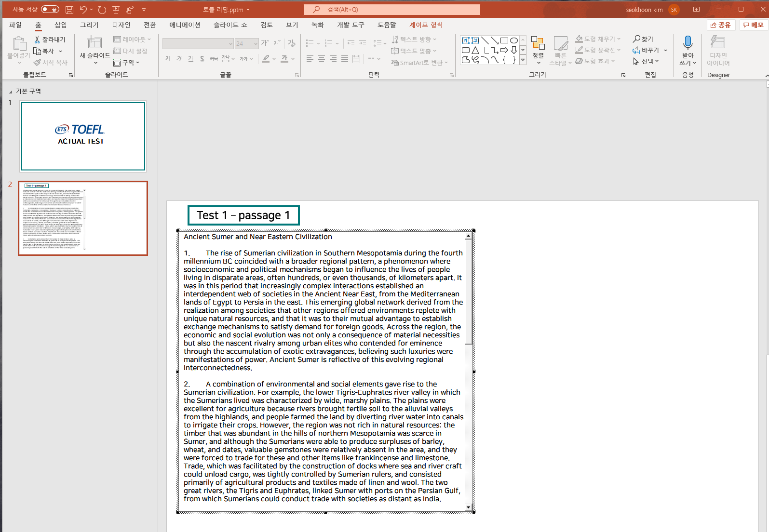Open the Select (선택) dropdown

(657, 61)
